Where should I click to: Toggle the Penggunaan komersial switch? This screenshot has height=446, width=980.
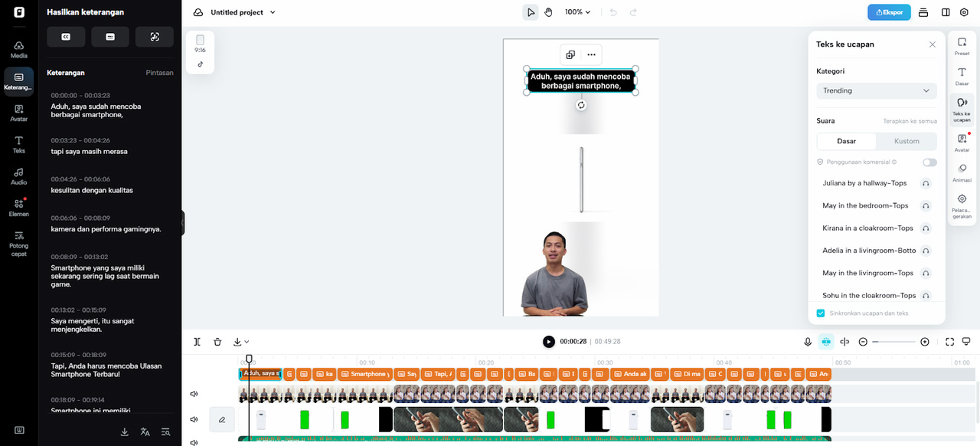pyautogui.click(x=929, y=162)
